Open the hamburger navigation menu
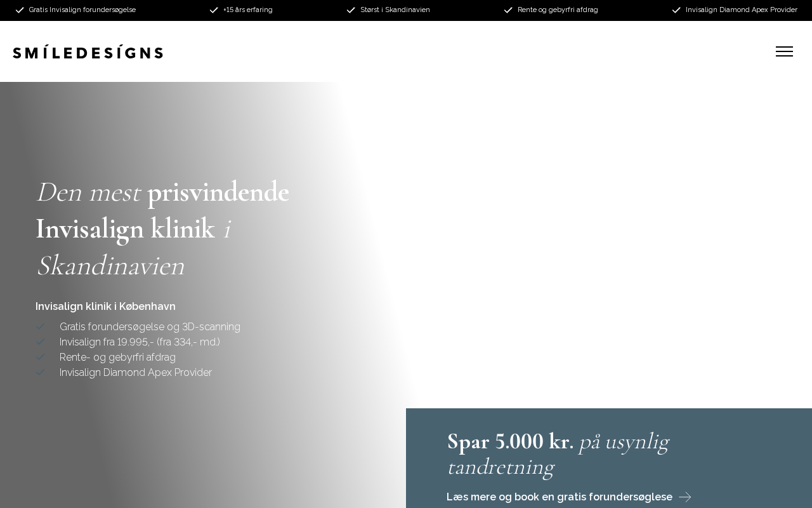Viewport: 812px width, 508px height. 784,51
